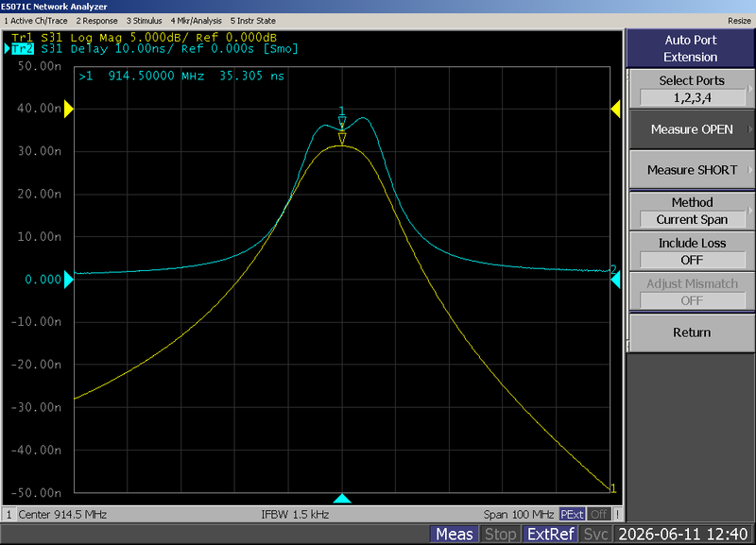Image resolution: width=756 pixels, height=545 pixels.
Task: Click the Select Ports softkey
Action: click(x=692, y=89)
